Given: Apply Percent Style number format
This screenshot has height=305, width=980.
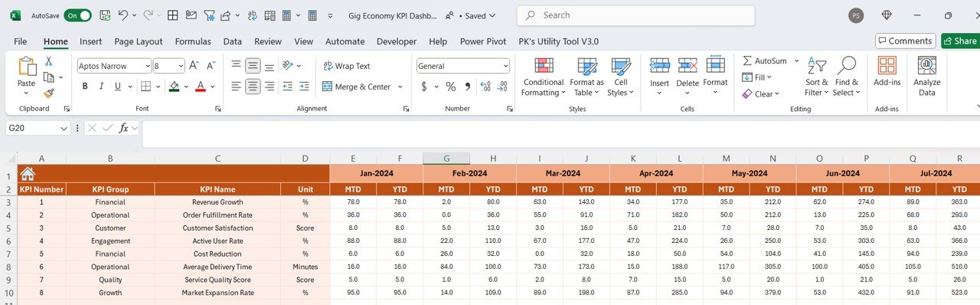Looking at the screenshot, I should pos(451,87).
